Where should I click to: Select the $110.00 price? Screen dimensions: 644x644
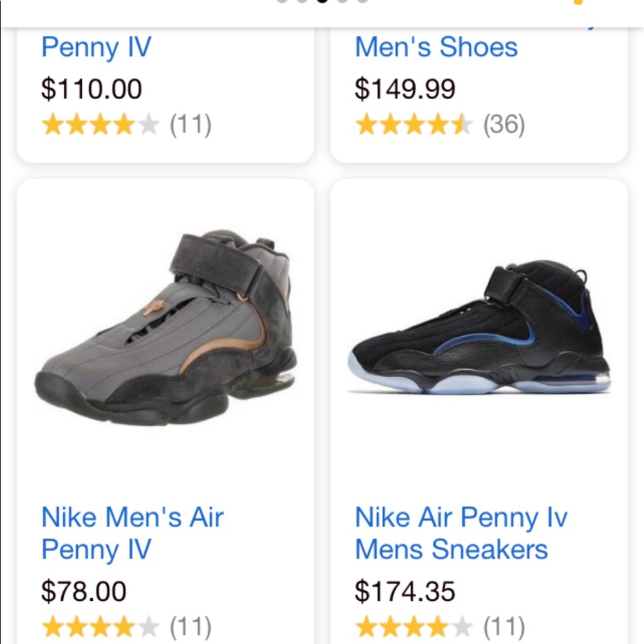(x=91, y=88)
